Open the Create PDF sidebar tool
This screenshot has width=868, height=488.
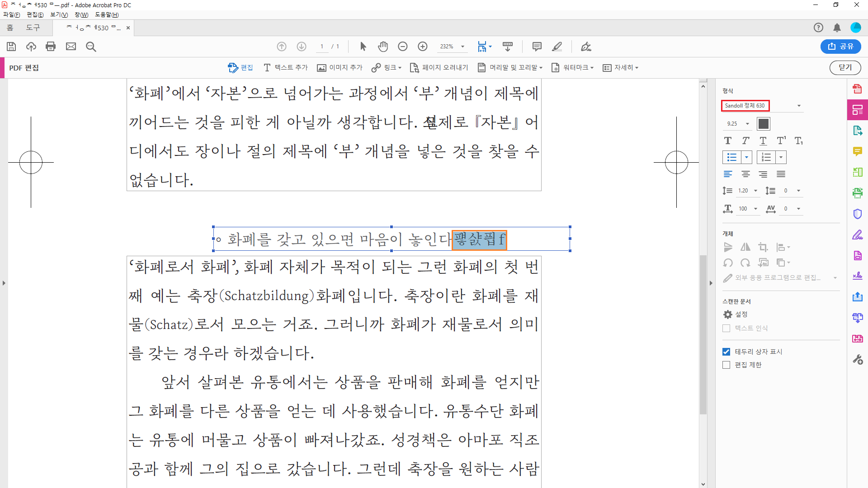coord(858,89)
